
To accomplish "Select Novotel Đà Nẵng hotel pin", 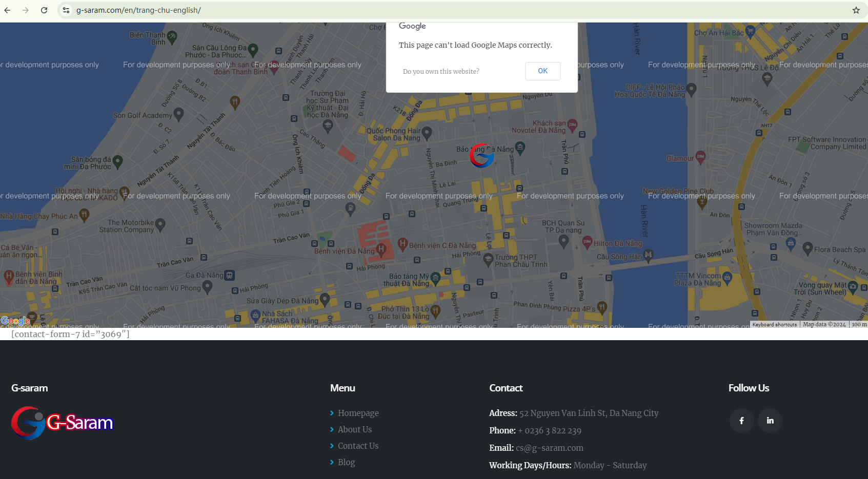I will coord(572,124).
